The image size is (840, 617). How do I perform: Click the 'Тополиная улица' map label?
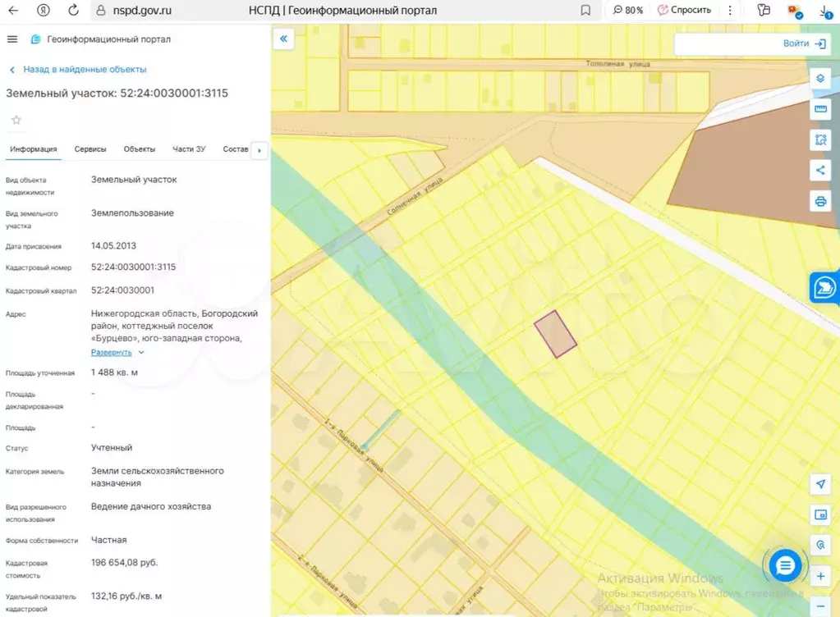pyautogui.click(x=617, y=64)
